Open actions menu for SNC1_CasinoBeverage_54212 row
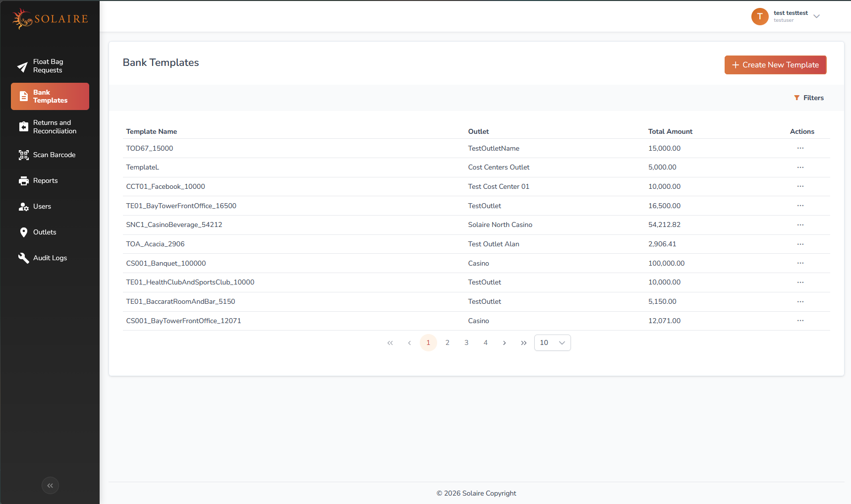The image size is (851, 504). pyautogui.click(x=800, y=225)
